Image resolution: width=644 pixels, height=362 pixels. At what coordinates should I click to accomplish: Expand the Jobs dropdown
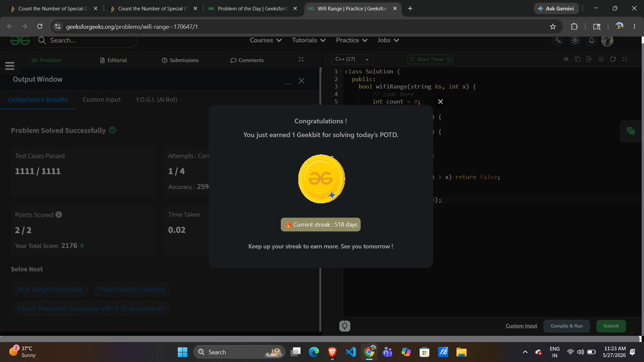pos(388,40)
